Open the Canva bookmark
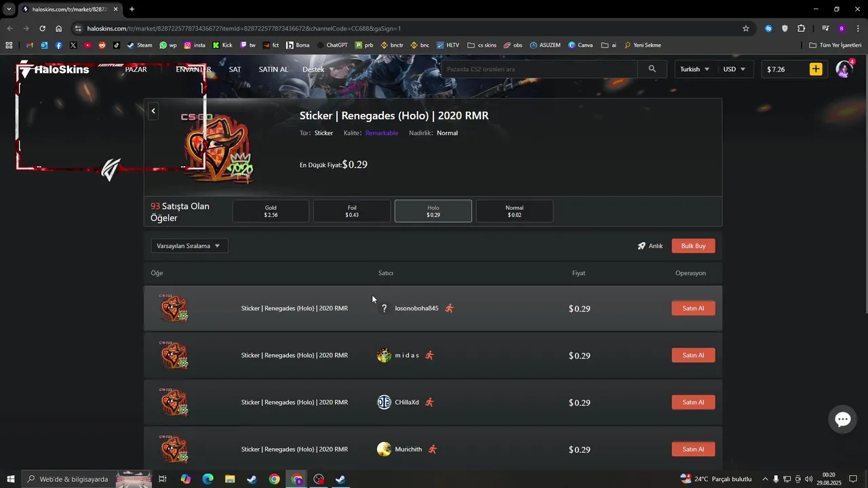868x488 pixels. pyautogui.click(x=580, y=45)
